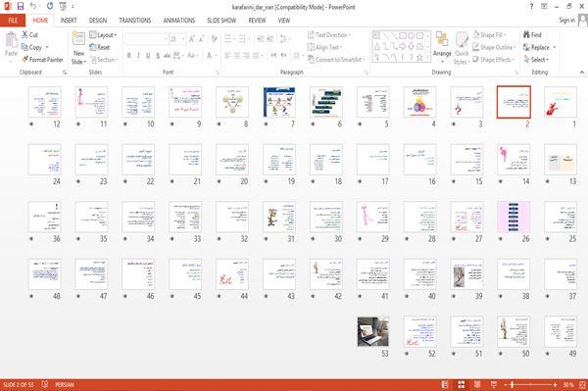
Task: Select slide 7 thumbnail
Action: [x=279, y=102]
